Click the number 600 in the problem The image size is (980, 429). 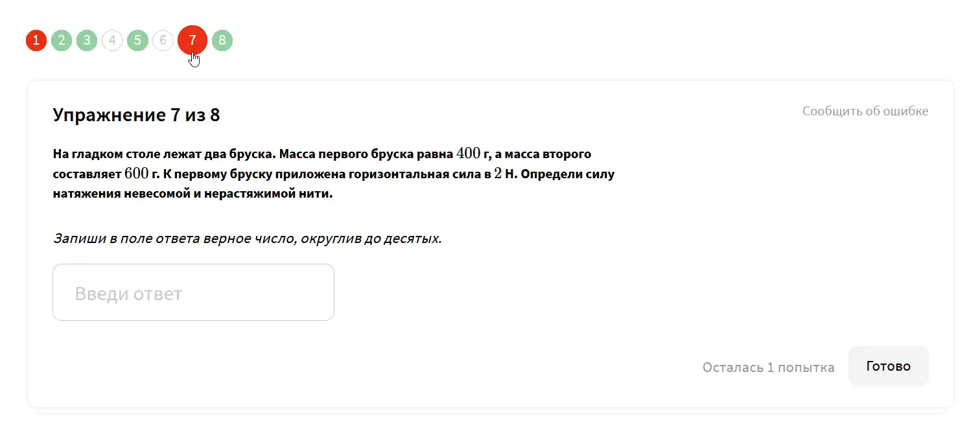click(137, 174)
